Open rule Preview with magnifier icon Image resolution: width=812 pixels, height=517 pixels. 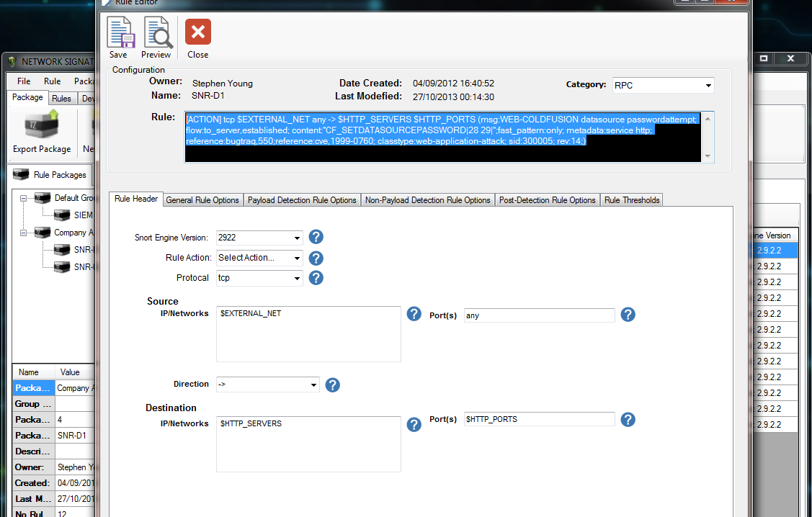click(x=157, y=32)
